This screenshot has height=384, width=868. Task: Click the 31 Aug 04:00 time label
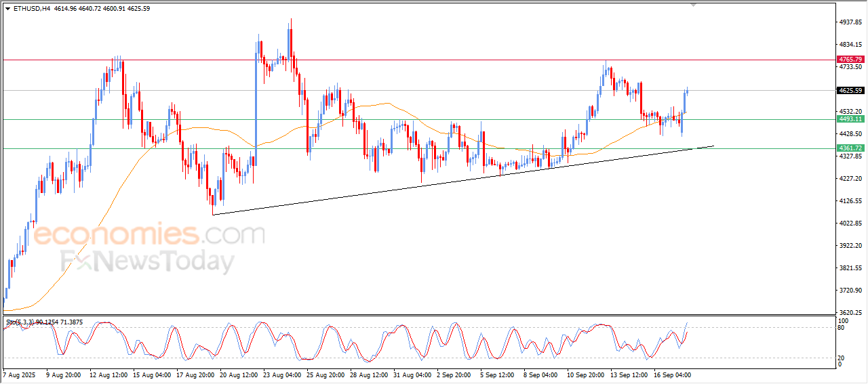pos(412,375)
